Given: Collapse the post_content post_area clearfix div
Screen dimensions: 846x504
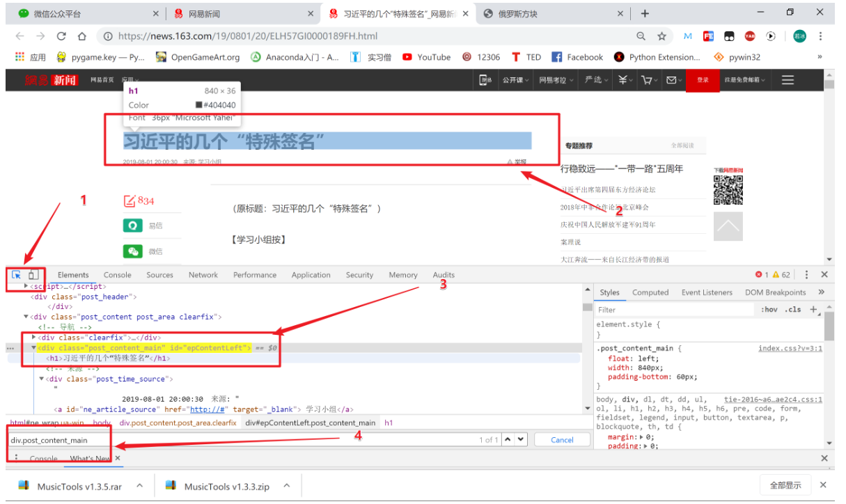Looking at the screenshot, I should pyautogui.click(x=26, y=317).
